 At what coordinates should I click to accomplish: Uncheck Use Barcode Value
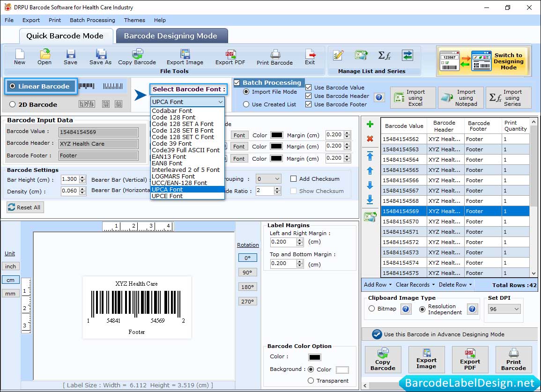pos(309,87)
